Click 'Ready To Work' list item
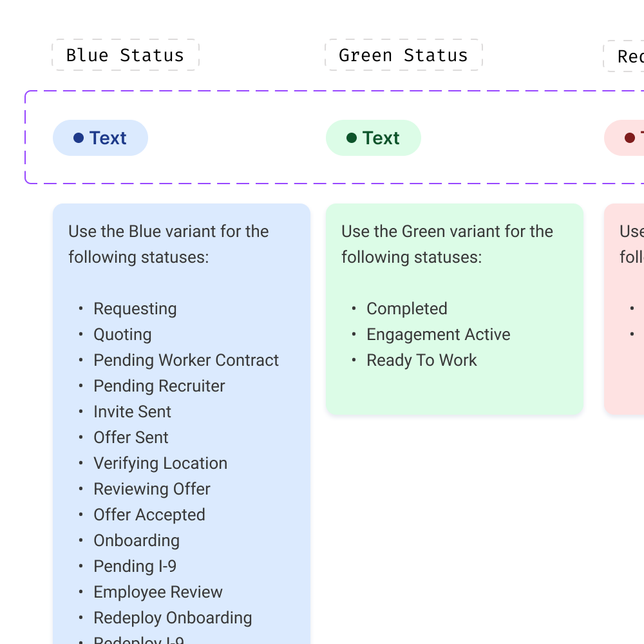 pos(422,360)
